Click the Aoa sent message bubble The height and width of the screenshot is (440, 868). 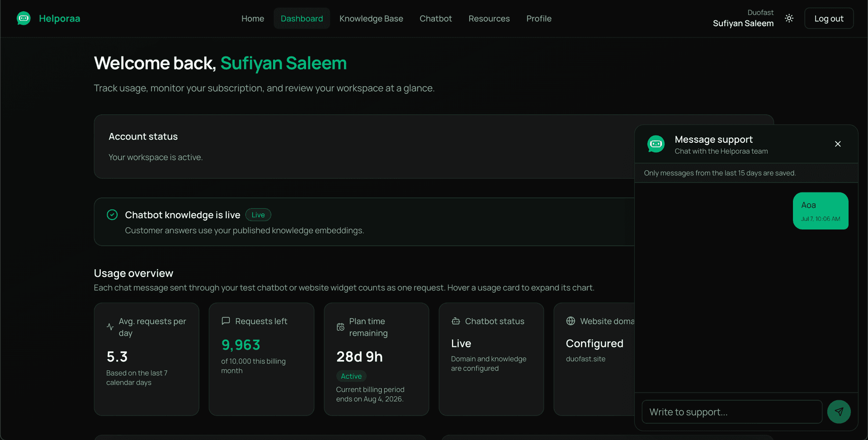point(821,211)
